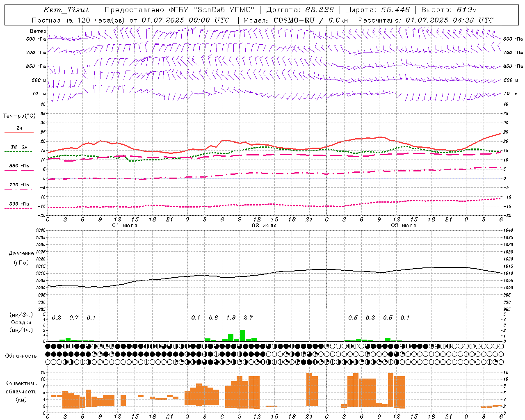This screenshot has height=420, width=525.
Task: Click the '(мм/1ч.)' precipitation label
Action: tap(21, 331)
